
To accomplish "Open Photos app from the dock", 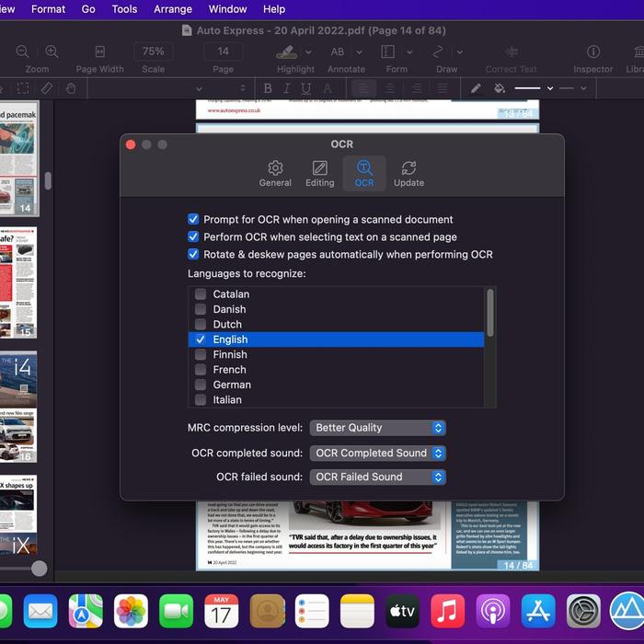I will coord(131,611).
